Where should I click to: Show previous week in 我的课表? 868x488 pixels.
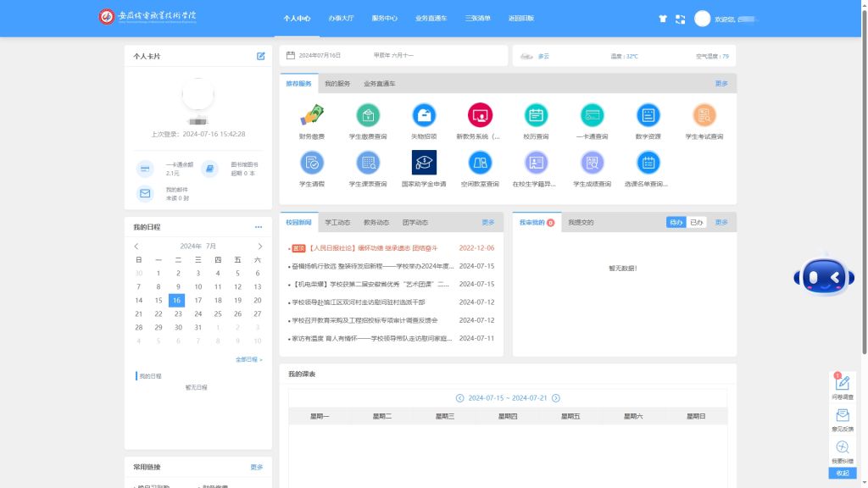[x=459, y=398]
